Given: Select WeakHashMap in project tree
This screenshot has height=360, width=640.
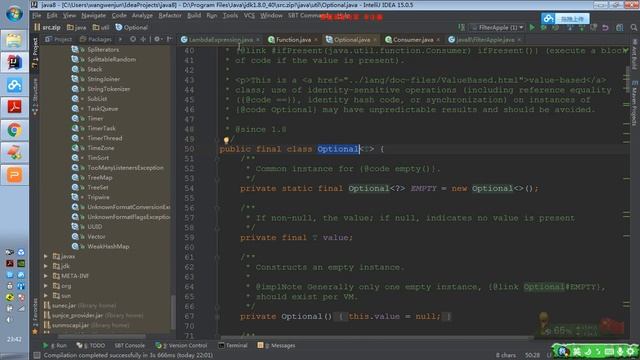Looking at the screenshot, I should [108, 247].
